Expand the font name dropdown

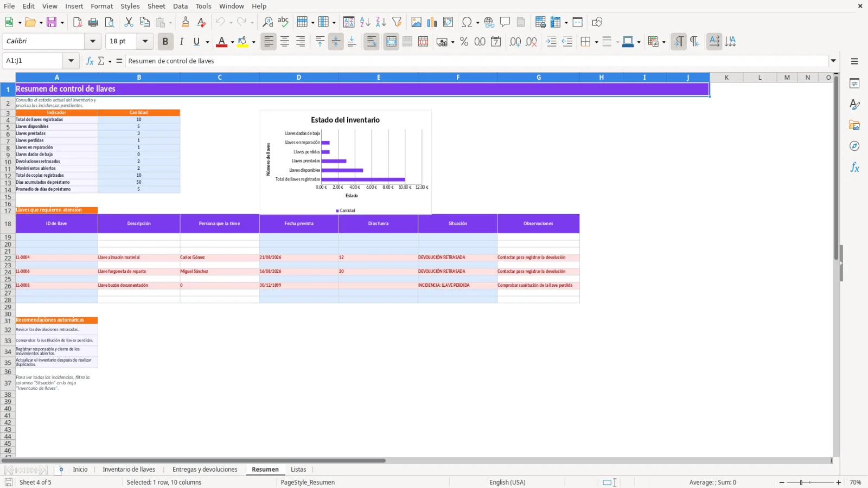tap(93, 41)
